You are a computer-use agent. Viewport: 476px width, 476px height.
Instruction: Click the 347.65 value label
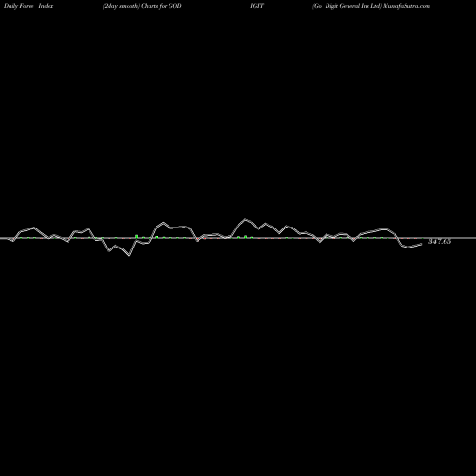coord(440,242)
